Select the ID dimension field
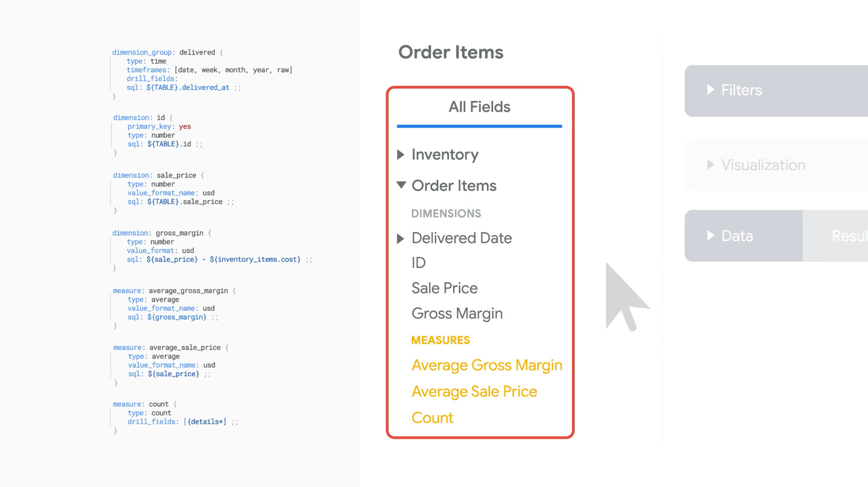The width and height of the screenshot is (868, 487). (x=418, y=263)
